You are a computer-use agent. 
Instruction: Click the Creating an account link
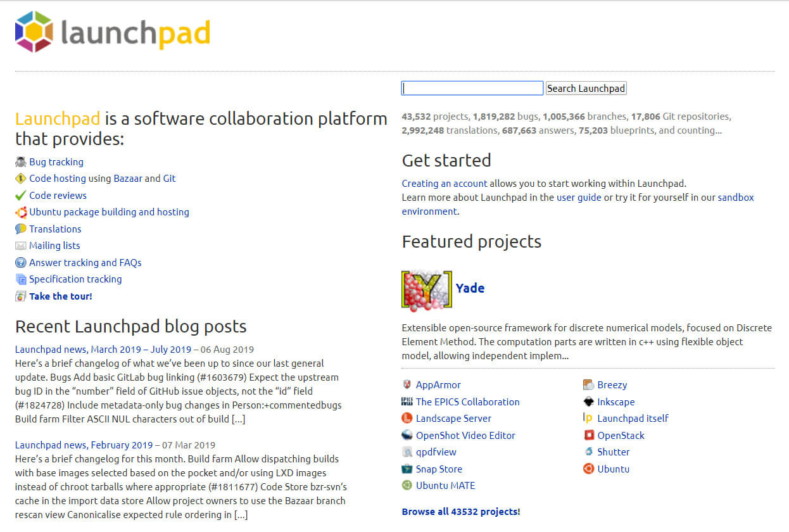pos(445,184)
